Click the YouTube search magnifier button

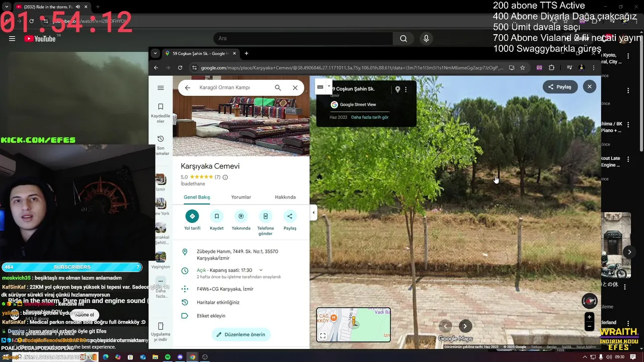point(403,38)
